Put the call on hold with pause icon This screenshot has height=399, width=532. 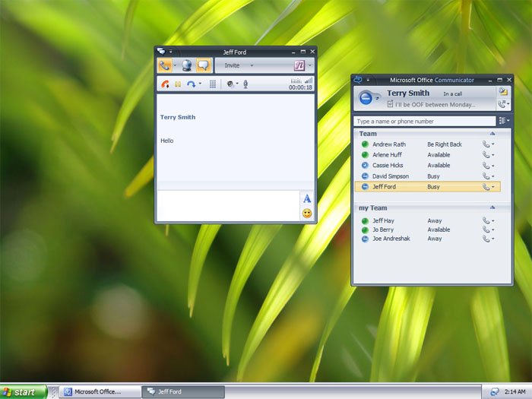(178, 84)
